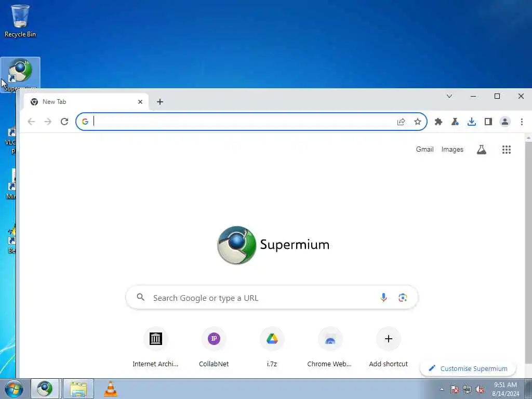Image resolution: width=532 pixels, height=399 pixels.
Task: Click the taskbar clock and date
Action: pos(506,389)
